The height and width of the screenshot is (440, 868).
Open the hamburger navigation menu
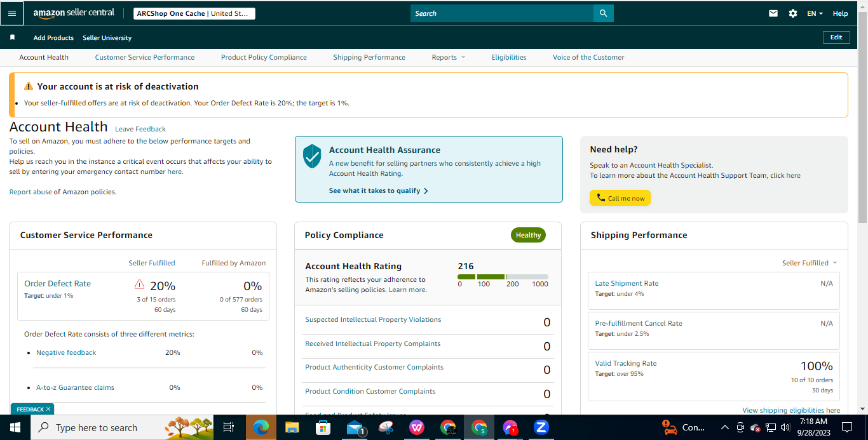pyautogui.click(x=12, y=13)
